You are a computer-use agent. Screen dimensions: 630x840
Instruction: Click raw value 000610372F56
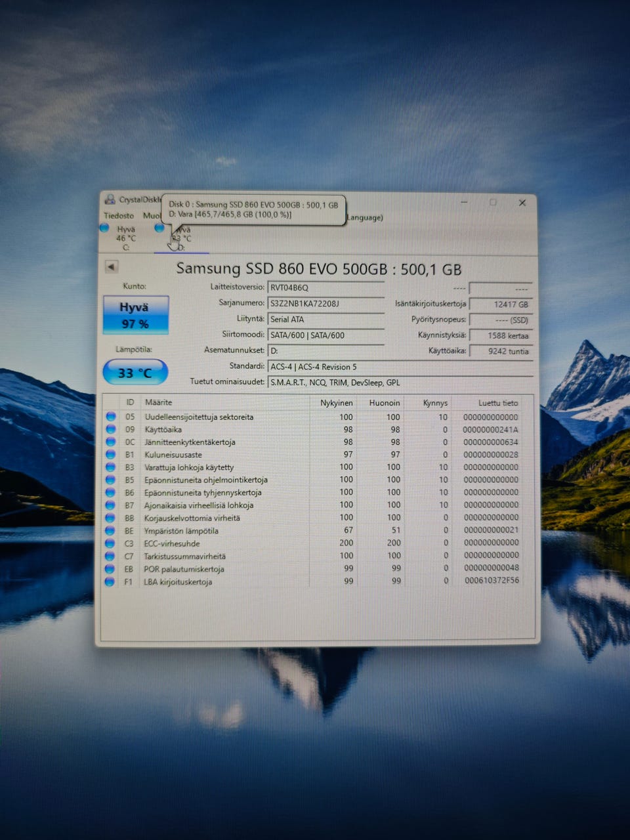tap(492, 581)
